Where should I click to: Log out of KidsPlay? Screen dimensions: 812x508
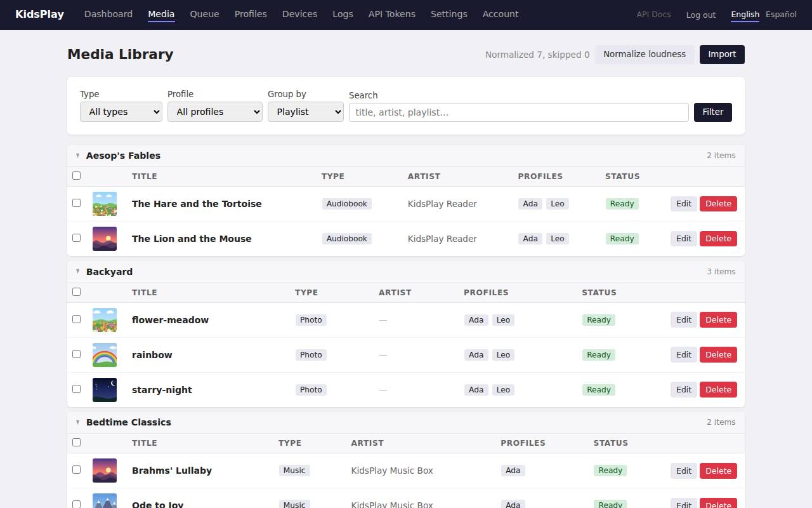[701, 15]
